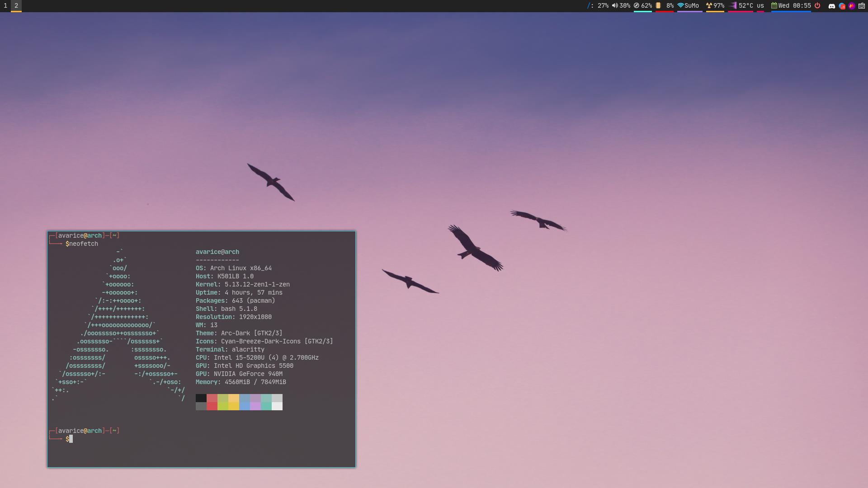868x488 pixels.
Task: Click the Discord tray icon
Action: coord(831,6)
